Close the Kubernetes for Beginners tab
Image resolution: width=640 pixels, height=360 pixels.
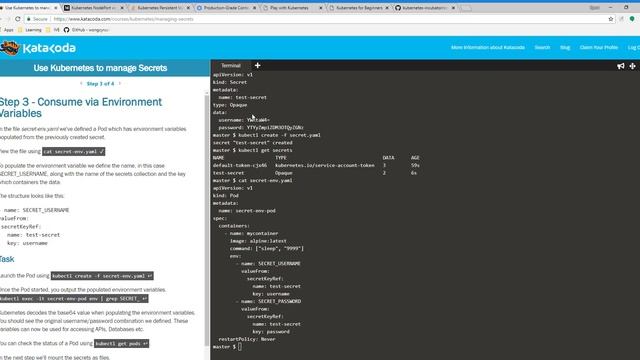[387, 8]
